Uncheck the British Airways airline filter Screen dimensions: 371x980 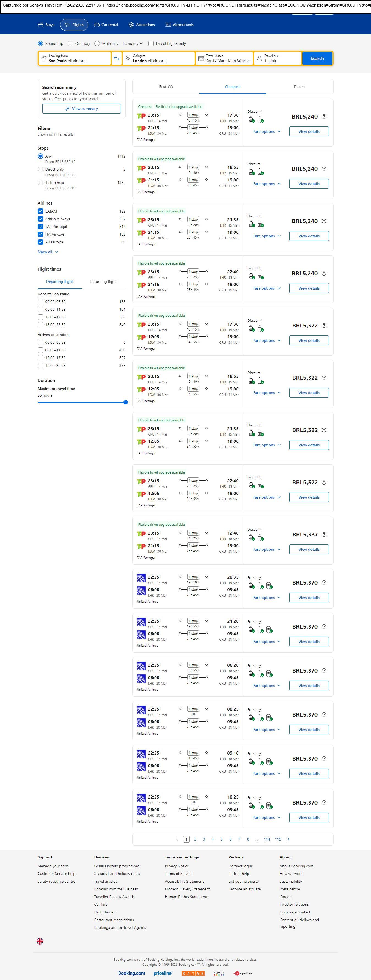pyautogui.click(x=40, y=219)
